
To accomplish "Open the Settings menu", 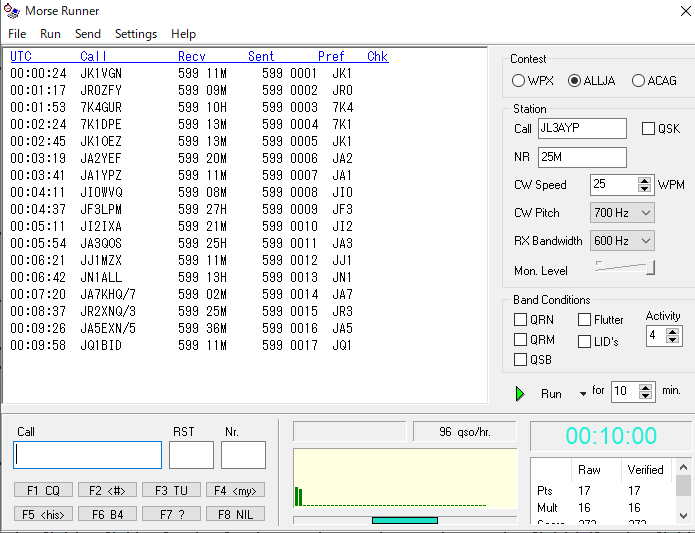I will 136,34.
